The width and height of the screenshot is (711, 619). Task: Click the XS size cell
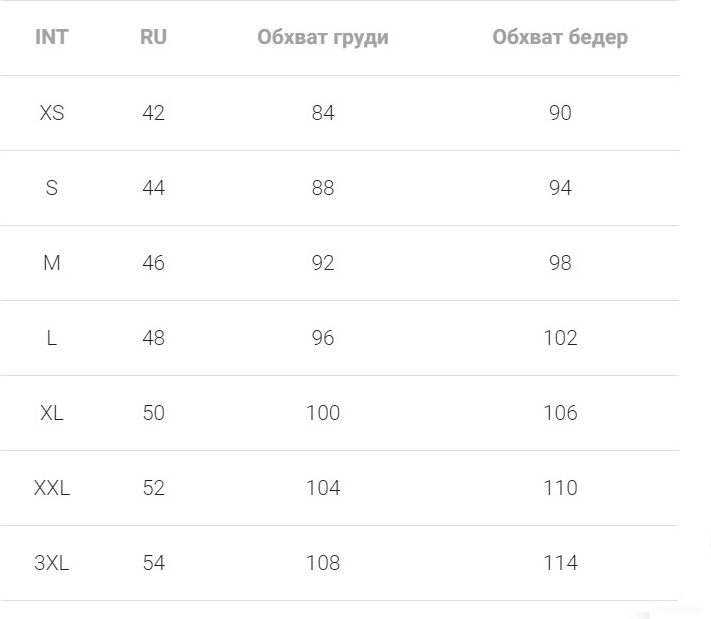52,113
